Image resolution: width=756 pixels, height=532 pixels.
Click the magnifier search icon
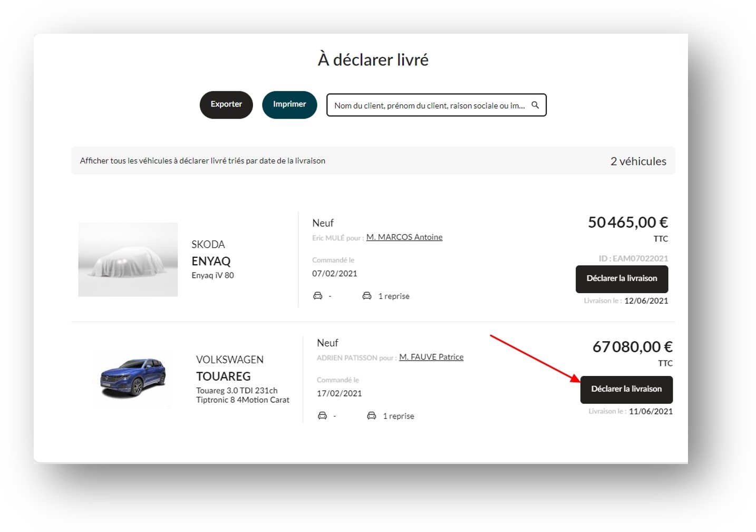pos(535,105)
